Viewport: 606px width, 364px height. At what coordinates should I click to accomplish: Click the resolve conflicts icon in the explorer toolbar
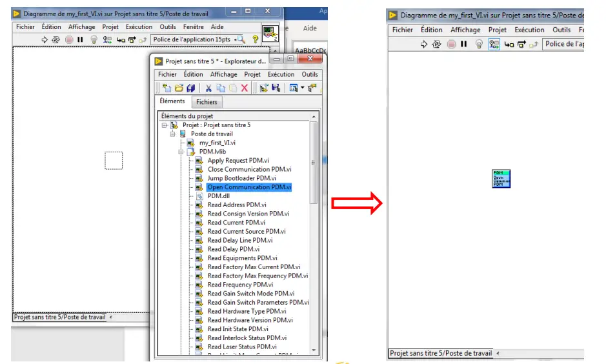click(x=312, y=88)
